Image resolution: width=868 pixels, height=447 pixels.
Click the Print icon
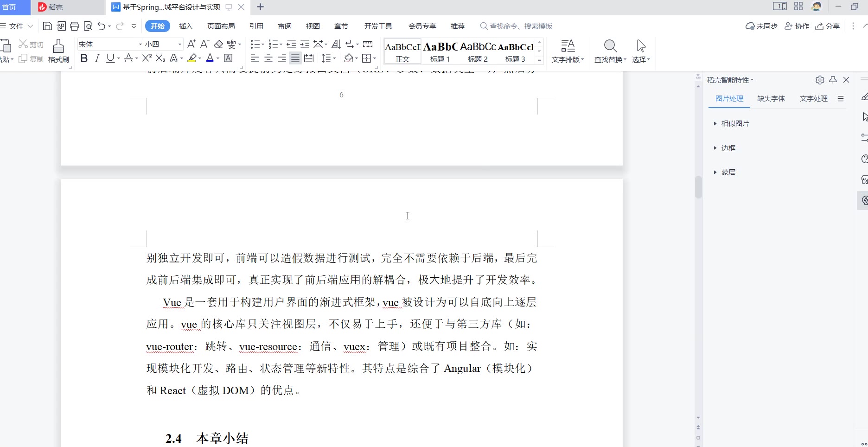(x=74, y=26)
